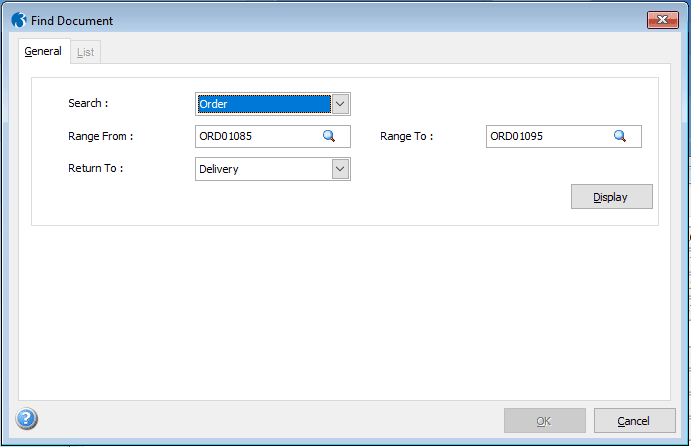The height and width of the screenshot is (447, 691).
Task: Expand the Return To dropdown arrow
Action: click(x=340, y=169)
